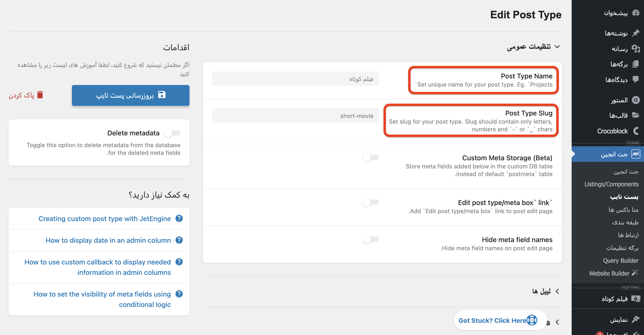This screenshot has width=644, height=335.
Task: Click the Post Type Slug input field
Action: pyautogui.click(x=295, y=116)
